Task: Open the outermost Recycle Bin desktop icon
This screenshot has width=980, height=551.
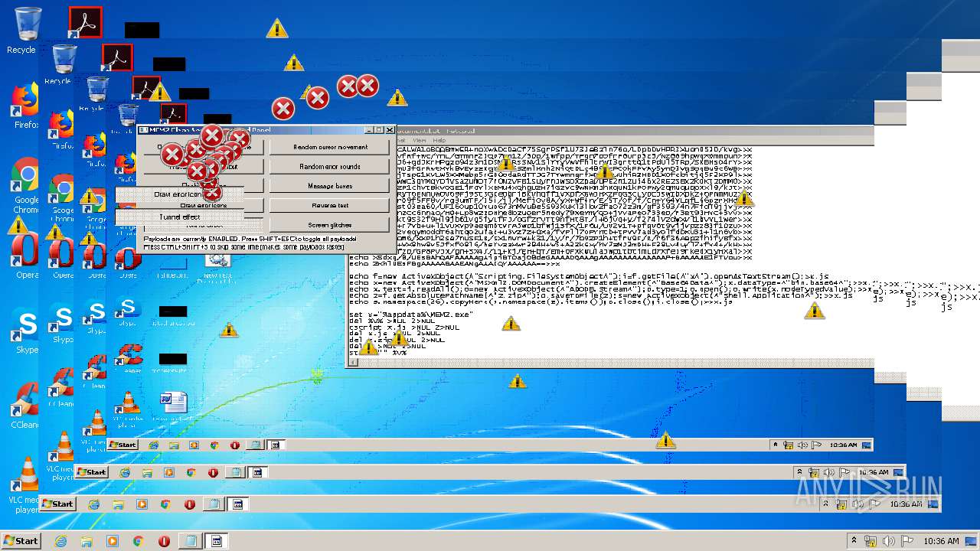Action: (x=24, y=31)
